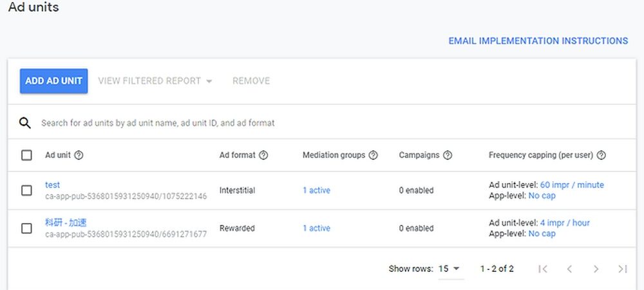Open help icon beside Mediation groups header
This screenshot has height=290, width=644.
pos(374,155)
